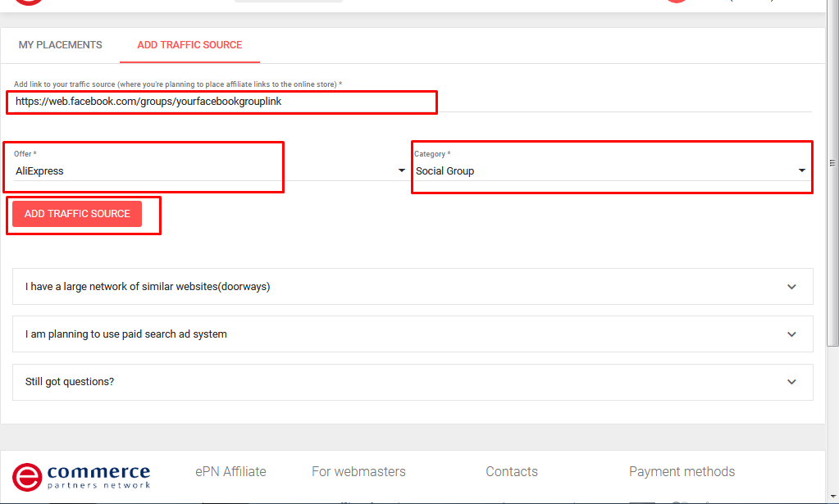
Task: Click the scrollbar down arrow
Action: pyautogui.click(x=832, y=497)
